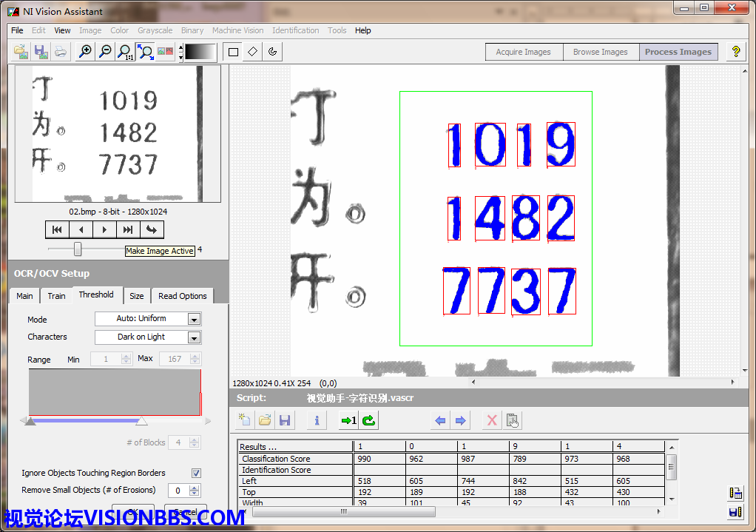Select the Rectangle ROI tool

(234, 52)
